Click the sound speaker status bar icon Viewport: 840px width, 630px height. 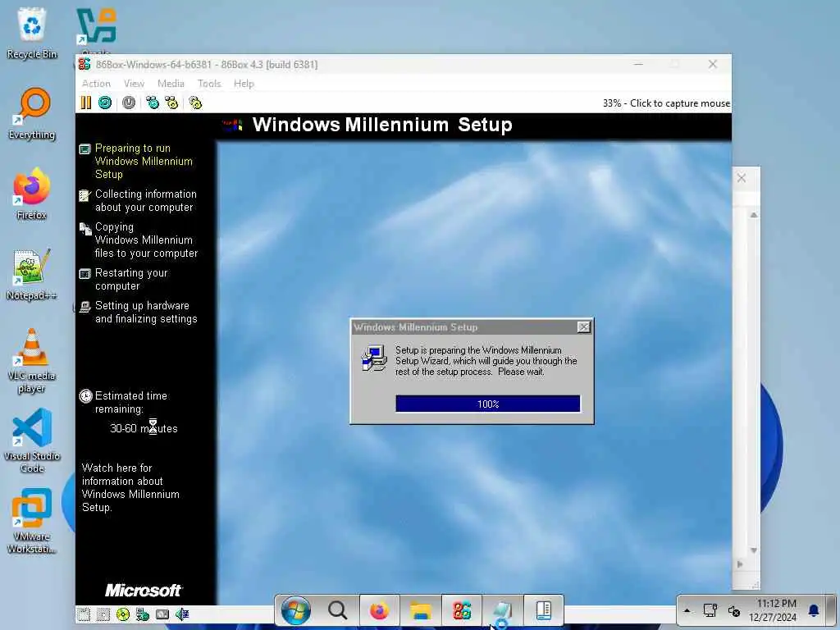click(182, 614)
